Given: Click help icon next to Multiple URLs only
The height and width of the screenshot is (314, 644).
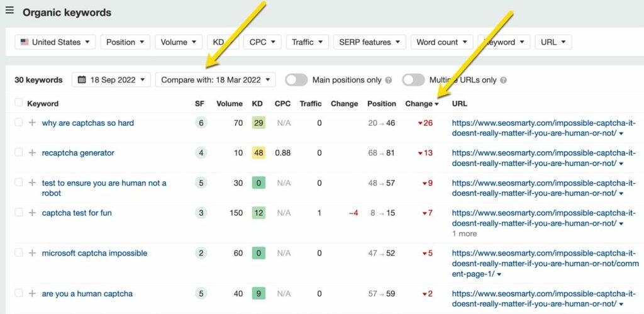Looking at the screenshot, I should (x=503, y=81).
